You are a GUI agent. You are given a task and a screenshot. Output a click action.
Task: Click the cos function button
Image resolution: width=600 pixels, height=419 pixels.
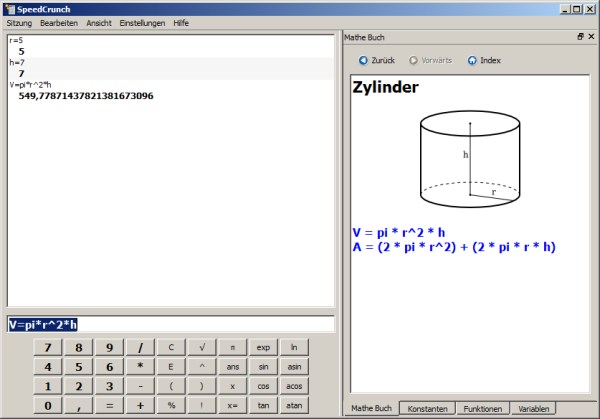point(263,386)
